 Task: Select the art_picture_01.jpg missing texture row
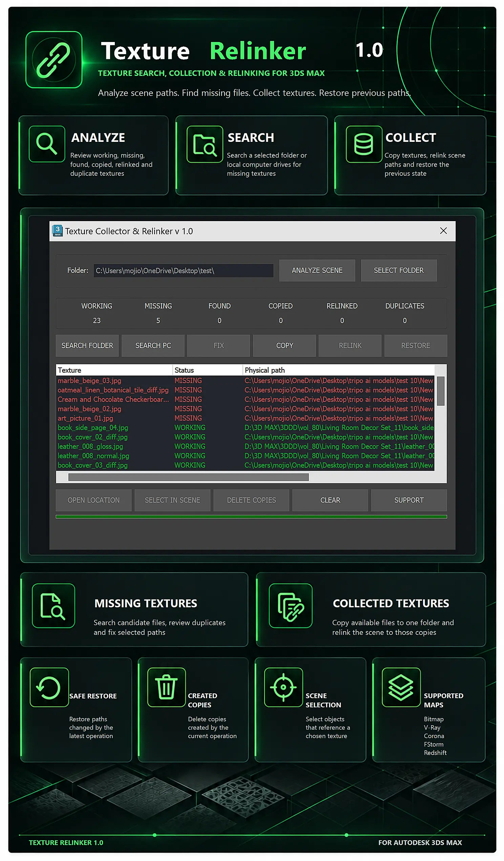click(245, 418)
